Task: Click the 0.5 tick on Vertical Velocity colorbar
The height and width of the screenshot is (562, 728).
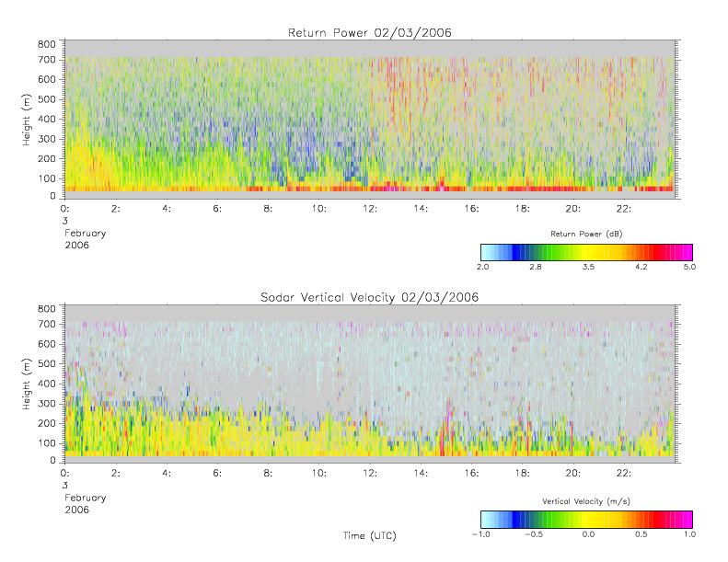Action: [x=641, y=534]
